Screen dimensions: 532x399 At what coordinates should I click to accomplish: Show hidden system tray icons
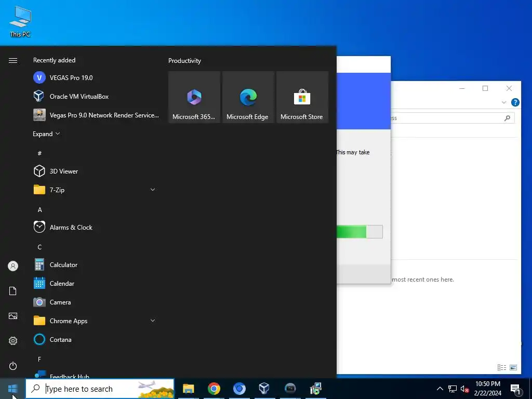440,389
